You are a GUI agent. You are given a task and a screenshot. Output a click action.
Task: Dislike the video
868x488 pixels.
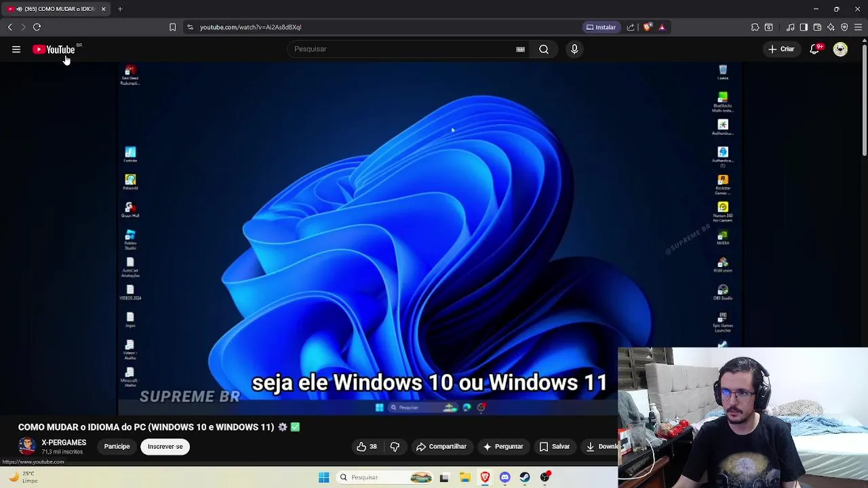pyautogui.click(x=395, y=447)
